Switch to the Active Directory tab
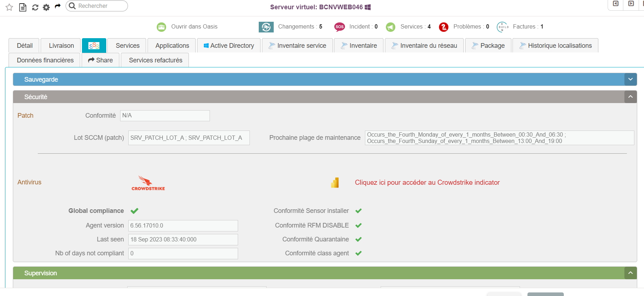 228,46
